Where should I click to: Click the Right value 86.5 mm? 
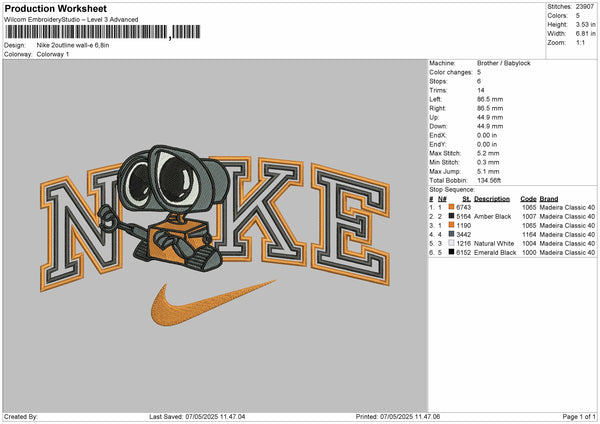point(490,108)
